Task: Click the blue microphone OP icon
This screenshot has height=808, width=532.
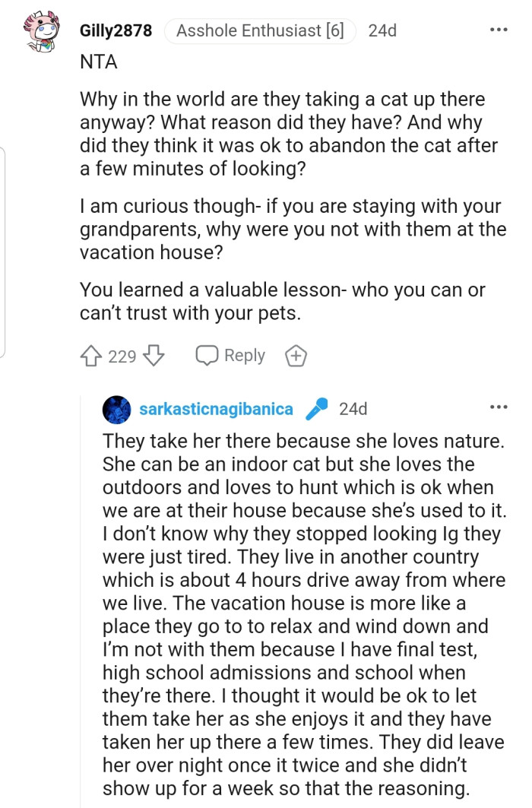Action: [x=315, y=410]
